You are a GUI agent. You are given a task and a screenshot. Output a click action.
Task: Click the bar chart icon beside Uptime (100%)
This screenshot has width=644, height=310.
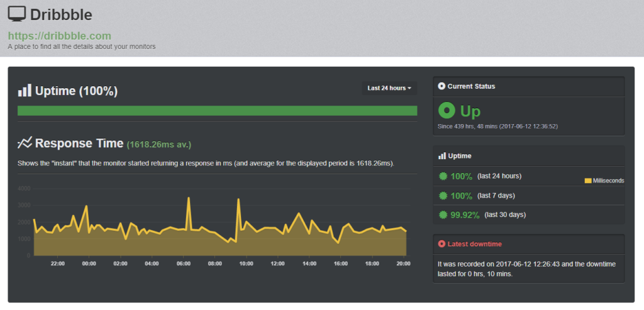click(25, 91)
